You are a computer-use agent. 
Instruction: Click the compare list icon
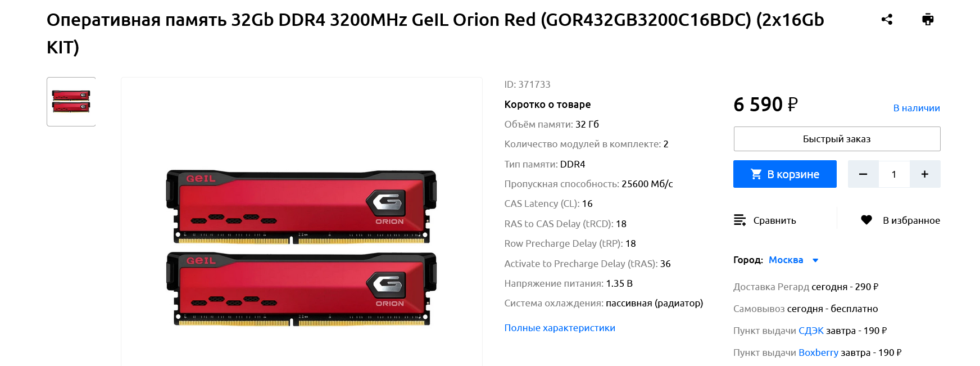point(740,220)
